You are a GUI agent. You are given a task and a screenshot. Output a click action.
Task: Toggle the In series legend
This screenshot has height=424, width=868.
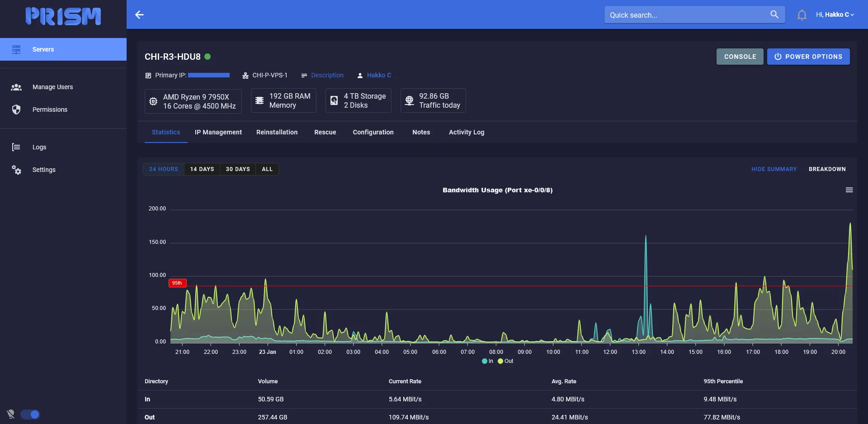[488, 361]
